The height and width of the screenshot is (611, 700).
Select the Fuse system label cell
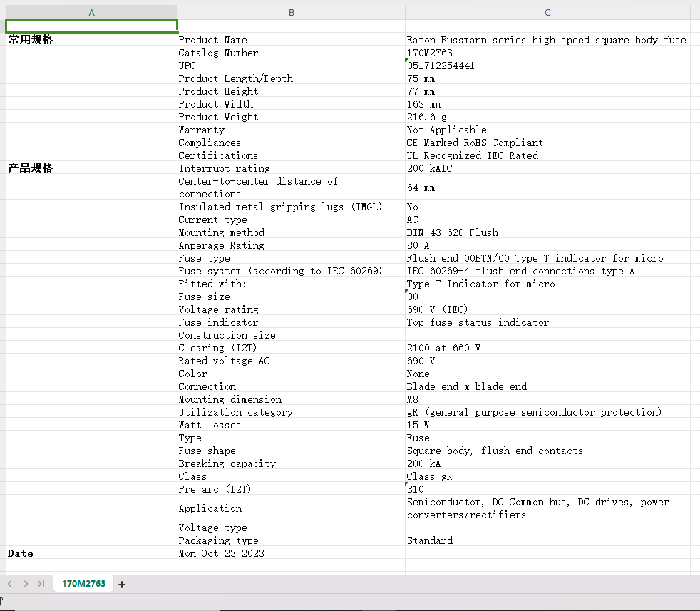[291, 271]
